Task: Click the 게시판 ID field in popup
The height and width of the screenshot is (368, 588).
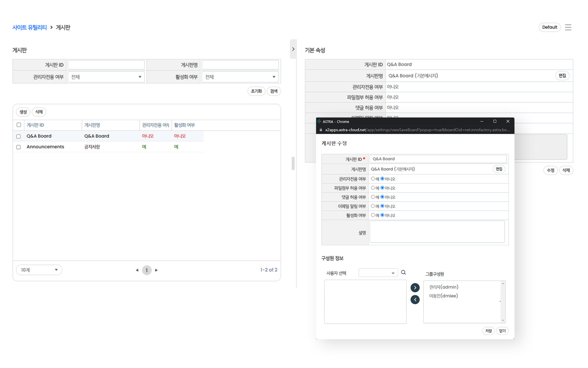Action: pos(438,159)
